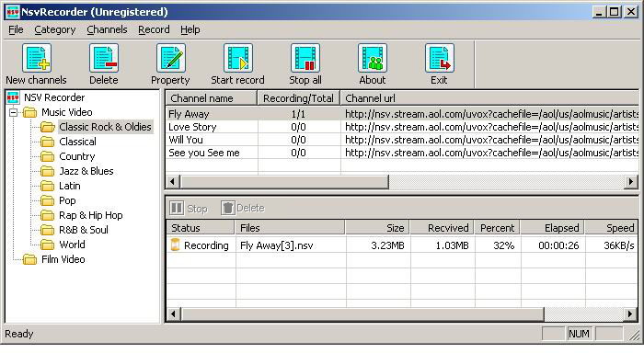Click the hourglass Recording status icon
Screen dimensions: 644x353
(x=176, y=245)
